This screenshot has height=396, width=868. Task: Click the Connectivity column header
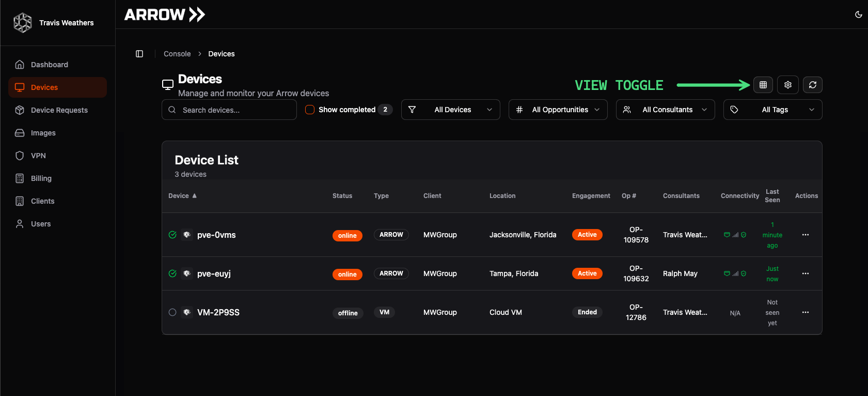click(x=740, y=196)
